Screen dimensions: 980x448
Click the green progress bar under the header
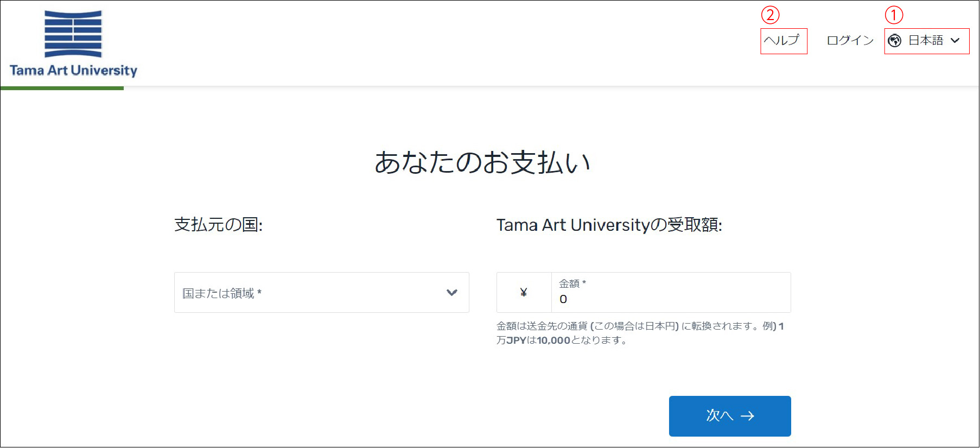pyautogui.click(x=62, y=88)
